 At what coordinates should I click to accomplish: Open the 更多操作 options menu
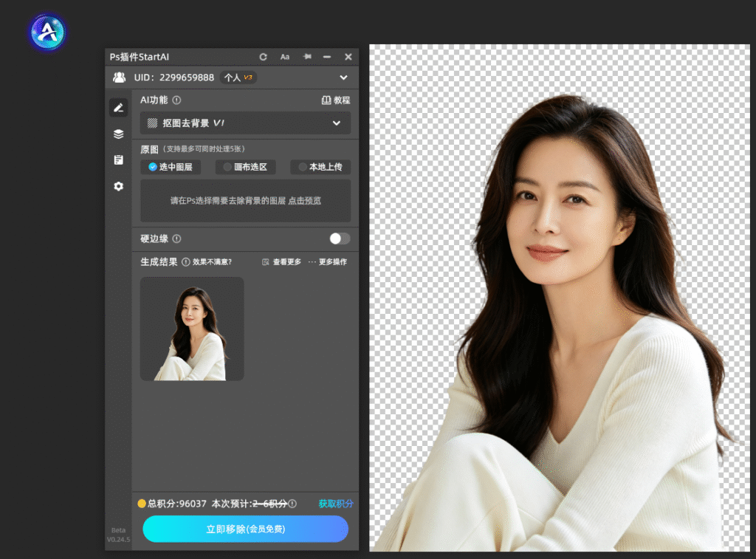(327, 262)
